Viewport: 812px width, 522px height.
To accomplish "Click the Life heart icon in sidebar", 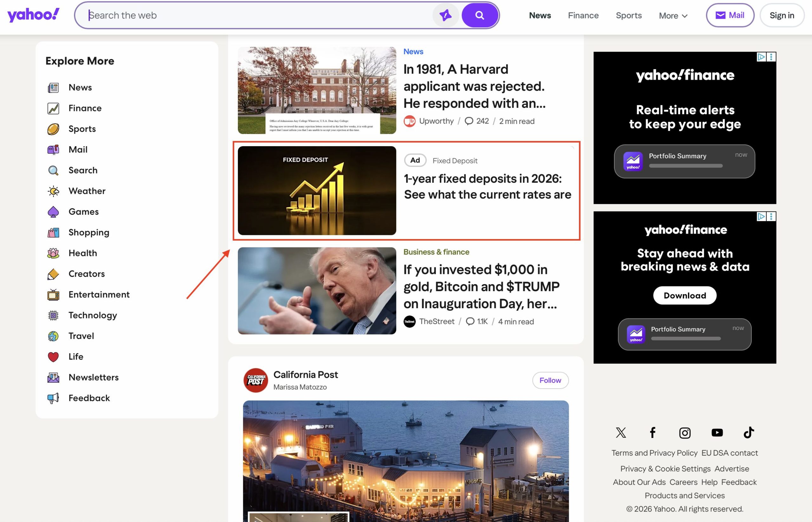I will 53,357.
